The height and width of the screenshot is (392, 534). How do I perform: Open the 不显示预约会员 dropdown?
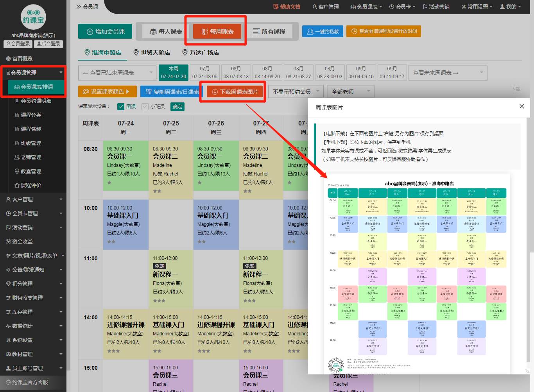pyautogui.click(x=296, y=91)
